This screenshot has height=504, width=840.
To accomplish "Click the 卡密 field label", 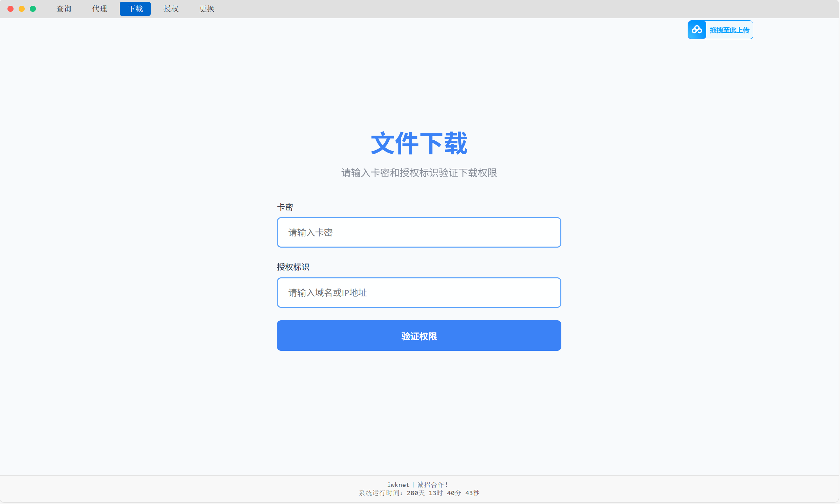I will click(285, 207).
